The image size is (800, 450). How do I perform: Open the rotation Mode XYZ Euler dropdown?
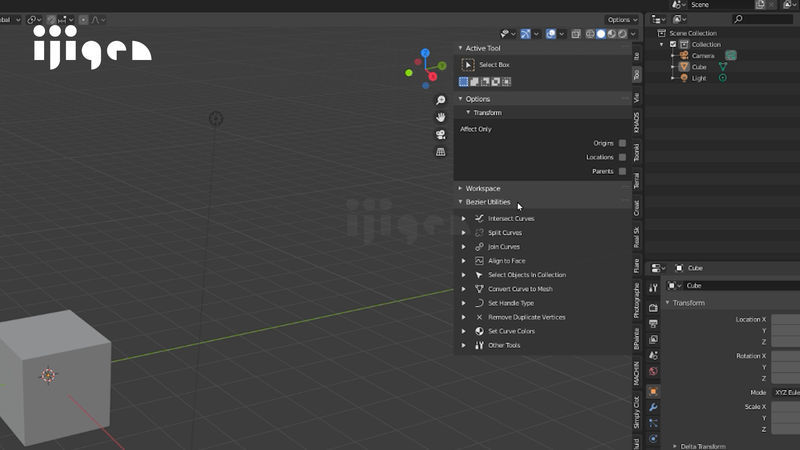click(786, 392)
